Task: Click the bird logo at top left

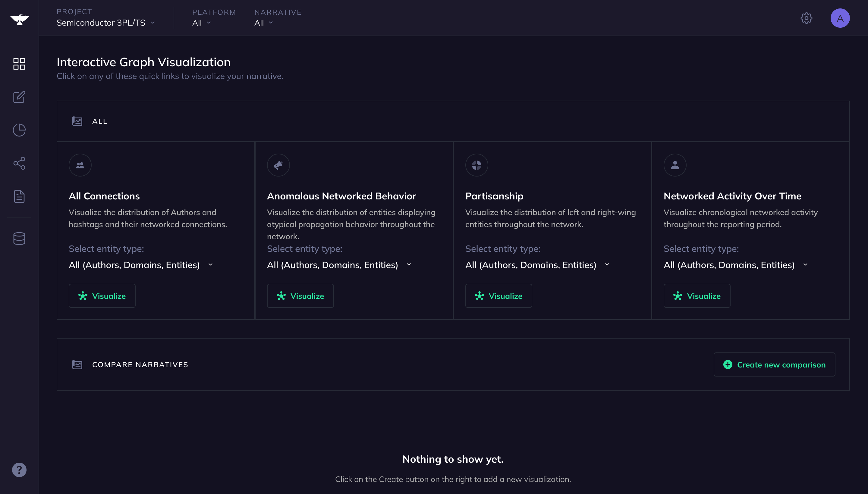Action: click(x=19, y=19)
